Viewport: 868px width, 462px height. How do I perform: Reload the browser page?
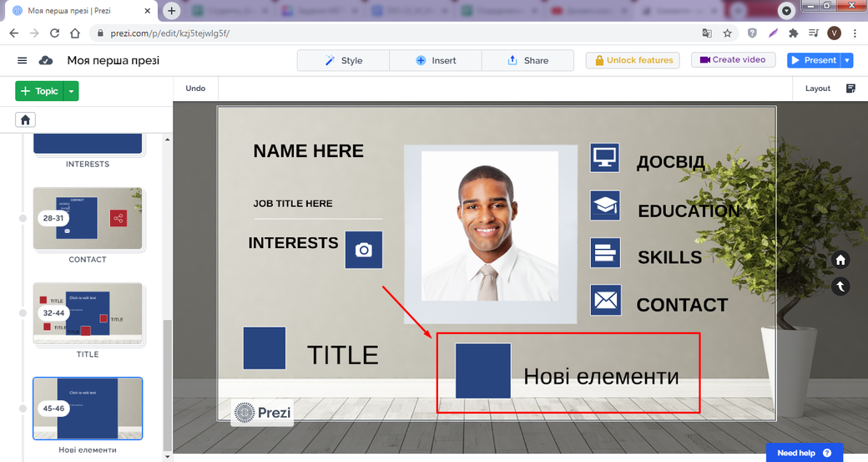click(x=54, y=33)
